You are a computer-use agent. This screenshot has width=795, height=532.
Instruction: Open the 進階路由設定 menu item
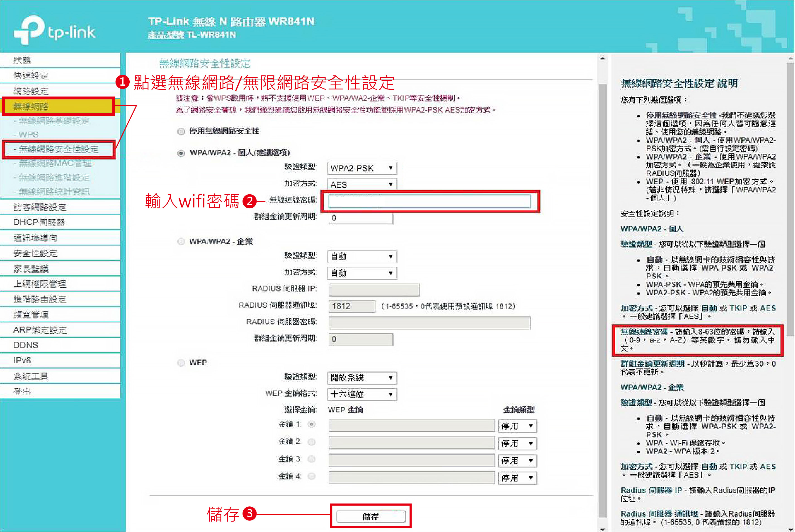click(60, 299)
